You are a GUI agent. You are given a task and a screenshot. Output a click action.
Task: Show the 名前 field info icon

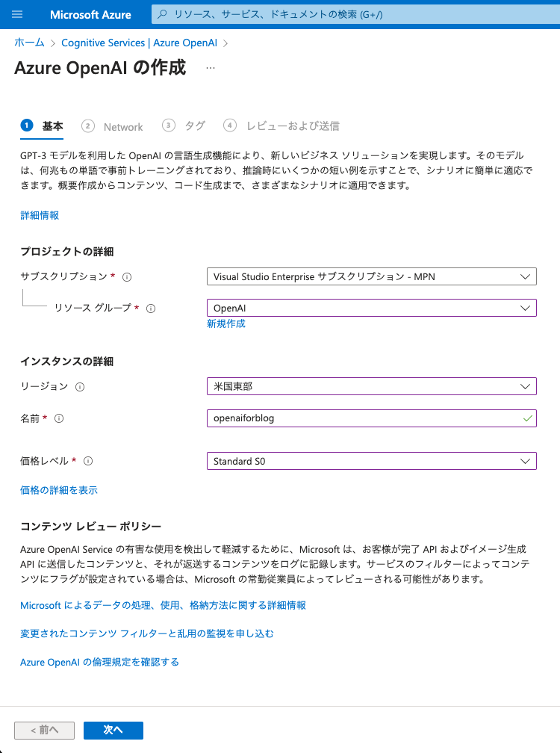(60, 418)
